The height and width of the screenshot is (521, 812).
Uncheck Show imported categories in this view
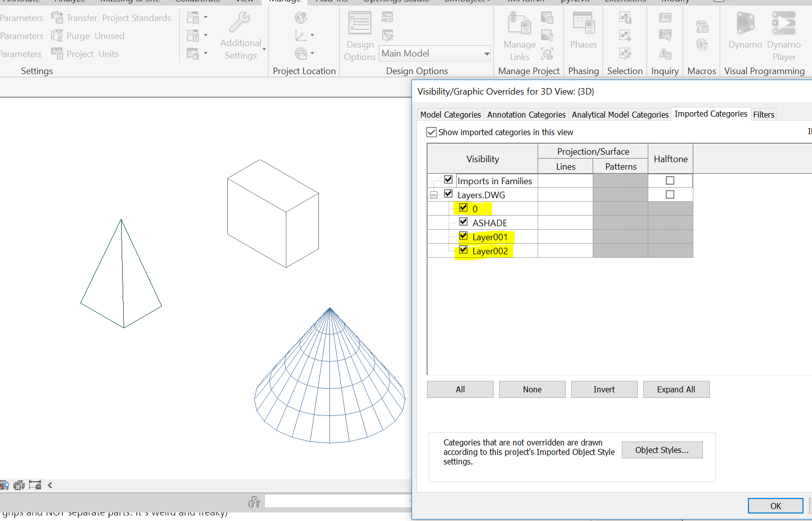(432, 132)
